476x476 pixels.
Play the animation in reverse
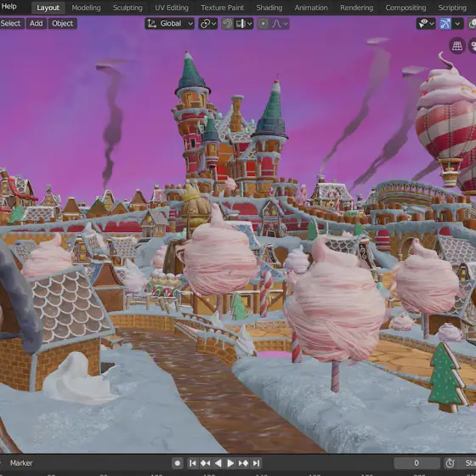pos(218,463)
